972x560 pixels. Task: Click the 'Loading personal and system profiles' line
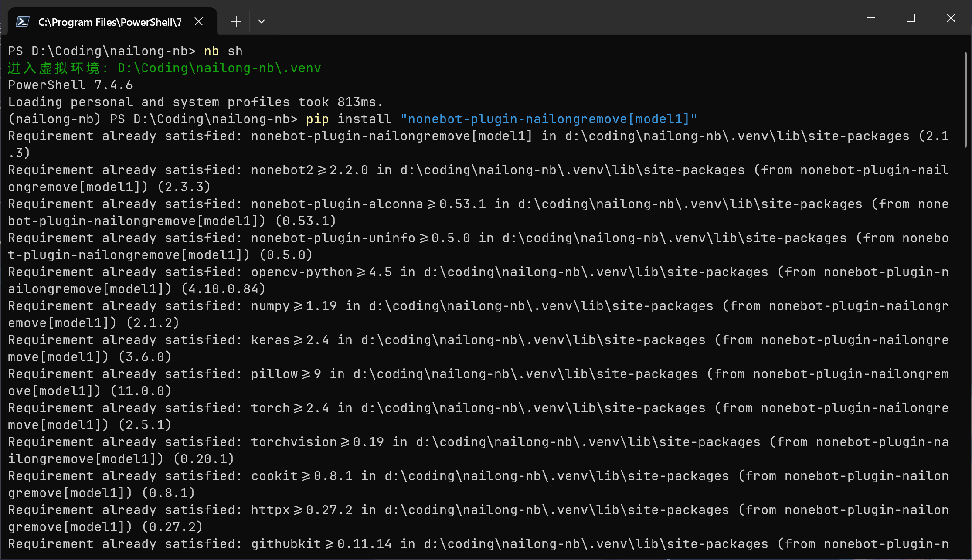click(195, 102)
